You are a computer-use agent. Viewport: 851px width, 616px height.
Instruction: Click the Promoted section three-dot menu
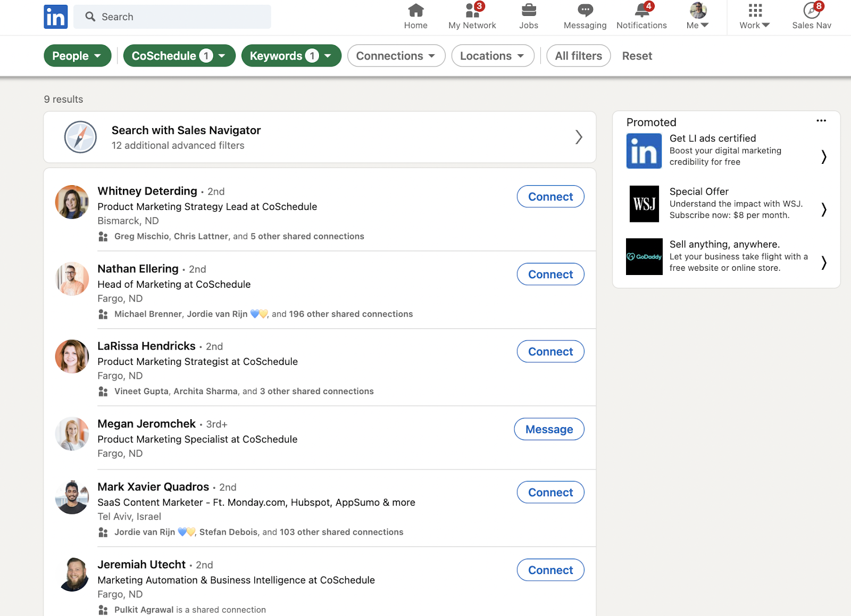[x=821, y=121]
